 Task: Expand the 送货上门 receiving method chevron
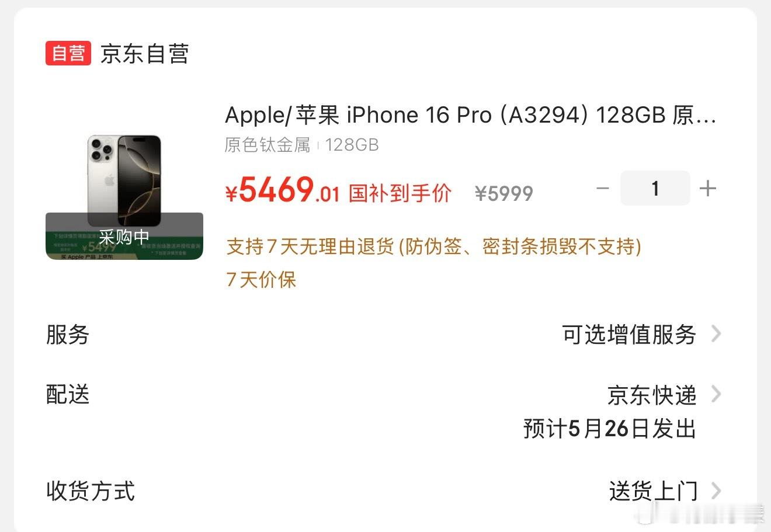pyautogui.click(x=716, y=491)
